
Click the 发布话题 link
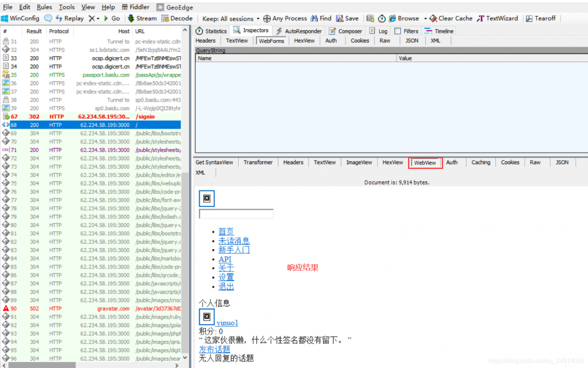(x=215, y=350)
